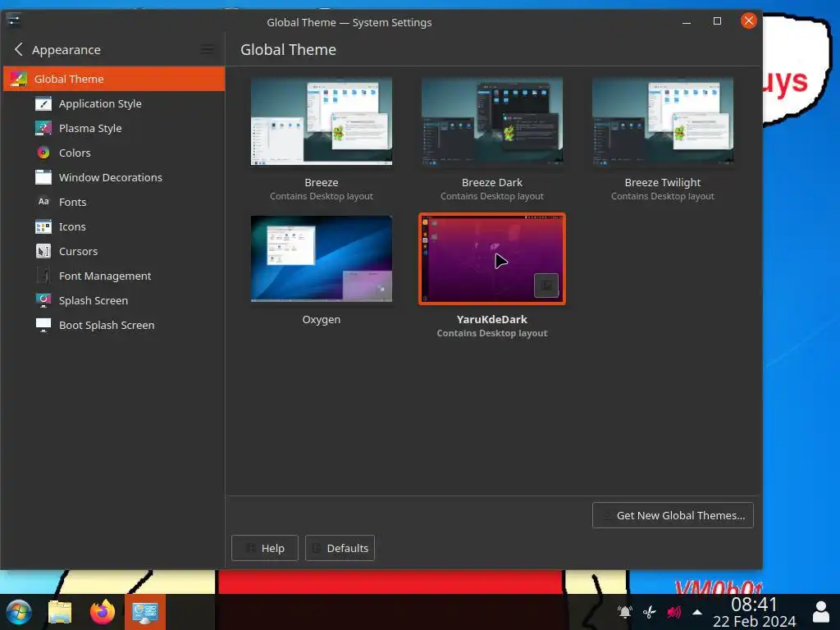Click the Fonts label in the sidebar
840x630 pixels.
(x=72, y=202)
